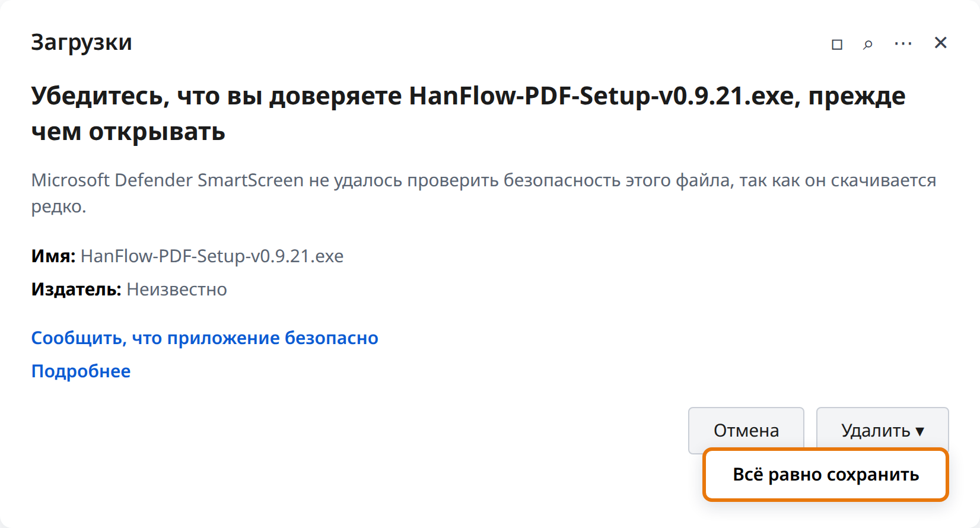The image size is (980, 528).
Task: Click the Удалить button label
Action: 876,431
